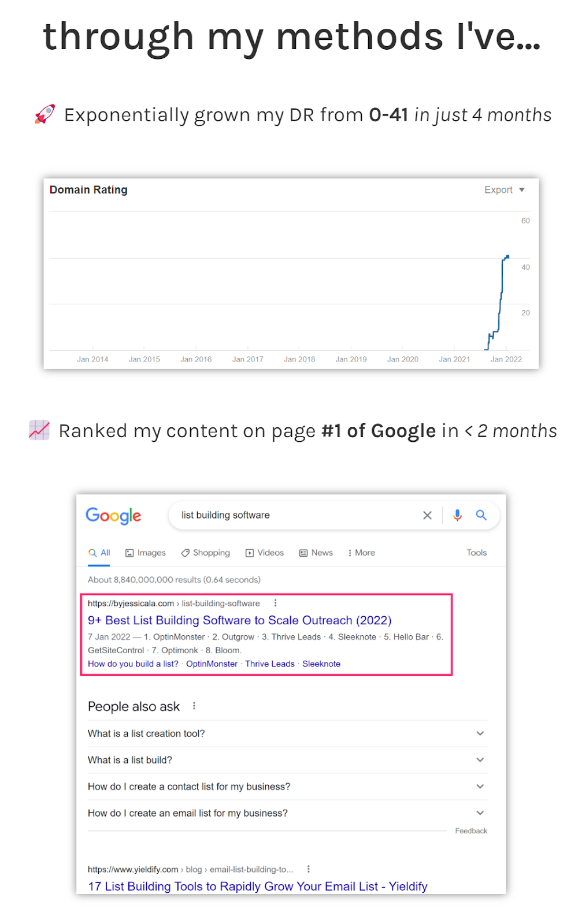Switch to the Images search tab
The width and height of the screenshot is (582, 924).
pos(146,553)
